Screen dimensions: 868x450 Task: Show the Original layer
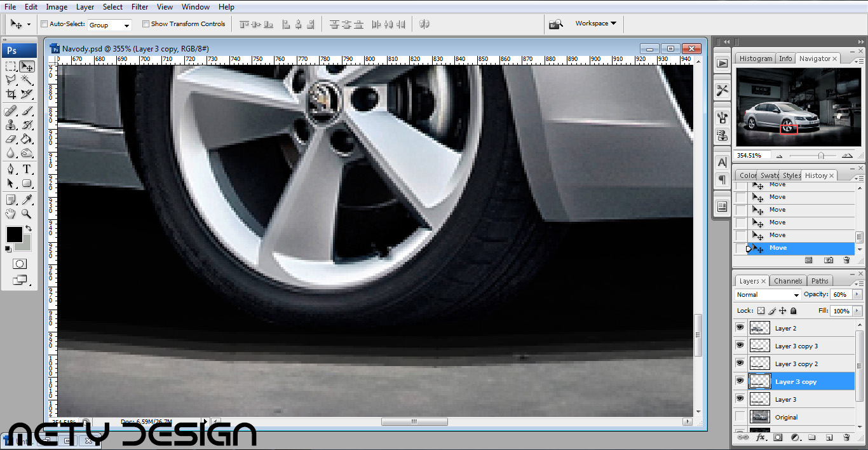pos(740,417)
